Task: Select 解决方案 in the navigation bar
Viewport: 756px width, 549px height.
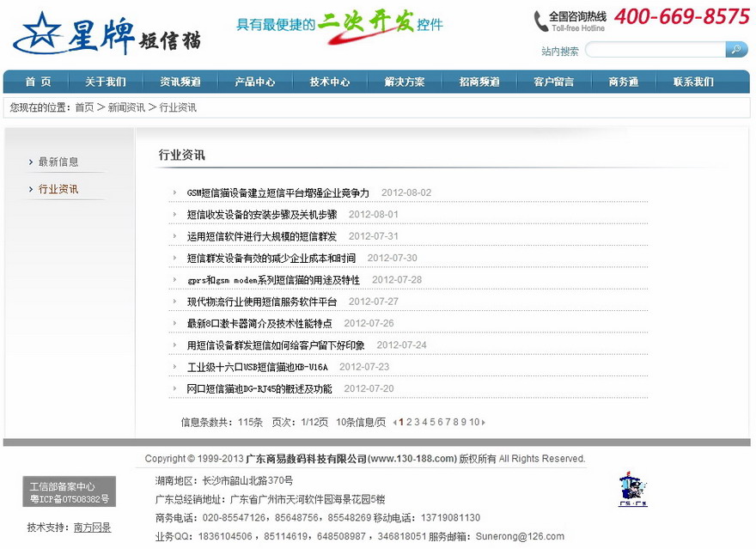Action: [405, 82]
